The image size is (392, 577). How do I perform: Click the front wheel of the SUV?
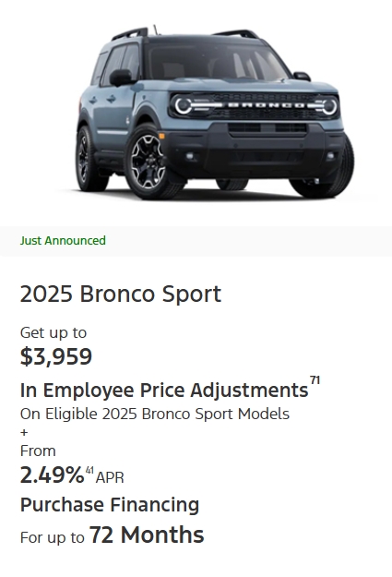[x=148, y=162]
